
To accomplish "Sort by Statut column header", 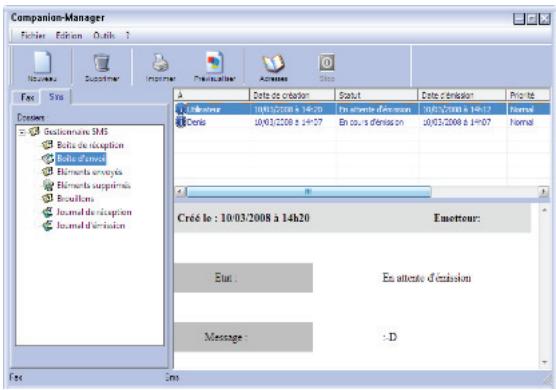I will 376,95.
